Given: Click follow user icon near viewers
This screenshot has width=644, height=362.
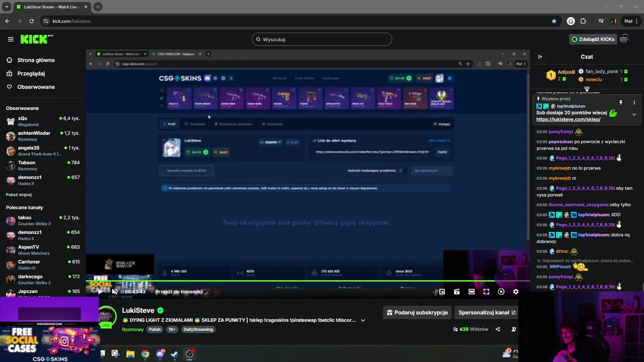Looking at the screenshot, I should point(514,329).
